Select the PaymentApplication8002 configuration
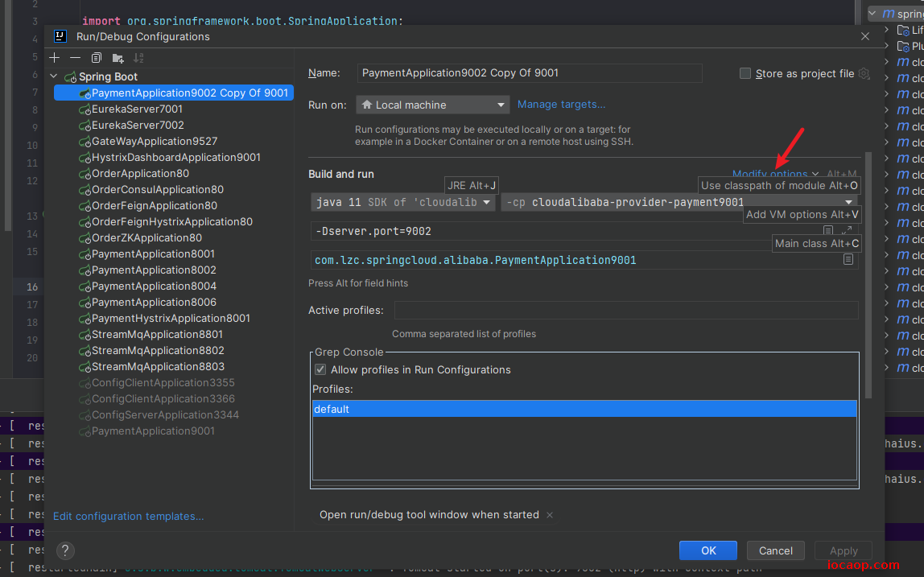The height and width of the screenshot is (577, 924). [154, 270]
